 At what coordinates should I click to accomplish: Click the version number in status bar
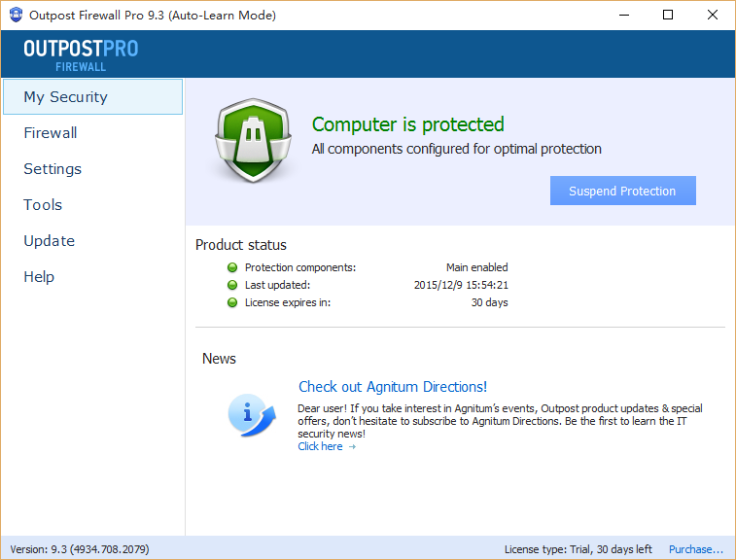[x=80, y=549]
